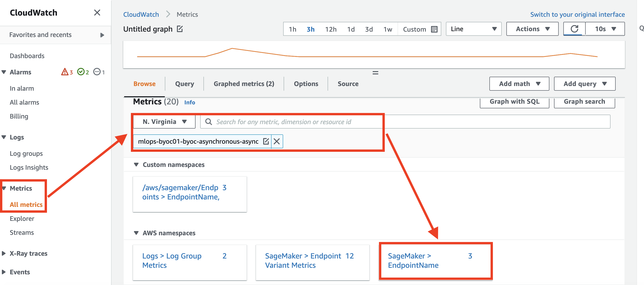Screen dimensions: 644x285
Task: Click the in-alarm warning triangle icon
Action: coord(65,72)
